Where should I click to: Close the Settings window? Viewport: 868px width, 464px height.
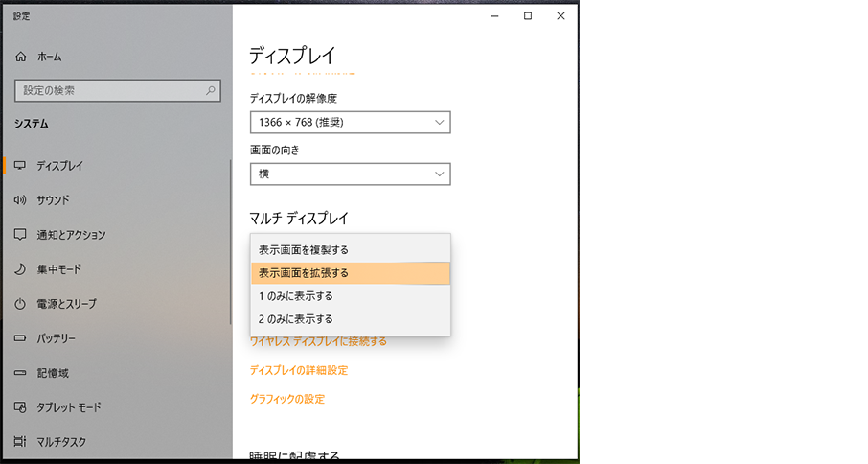[560, 16]
